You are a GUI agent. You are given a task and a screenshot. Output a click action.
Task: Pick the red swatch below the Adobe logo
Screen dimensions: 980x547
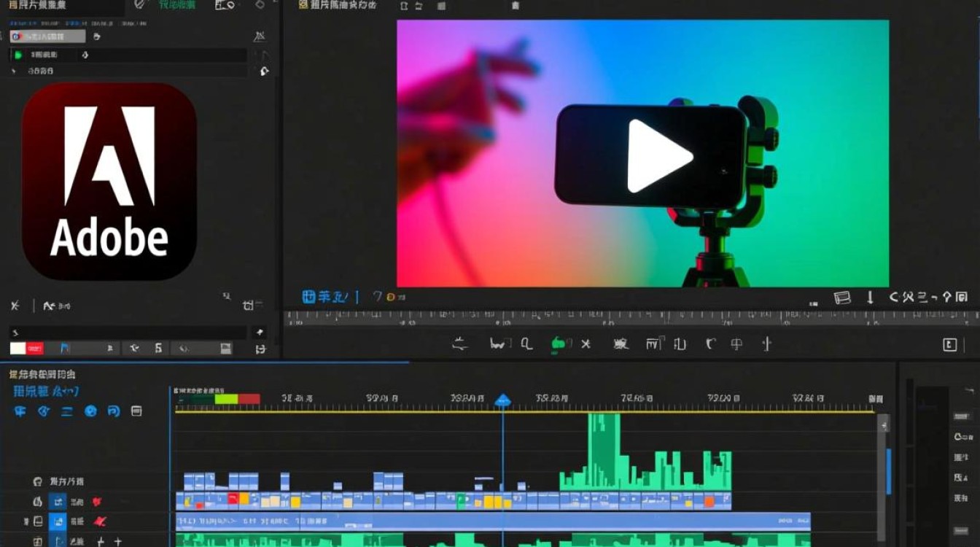click(35, 349)
